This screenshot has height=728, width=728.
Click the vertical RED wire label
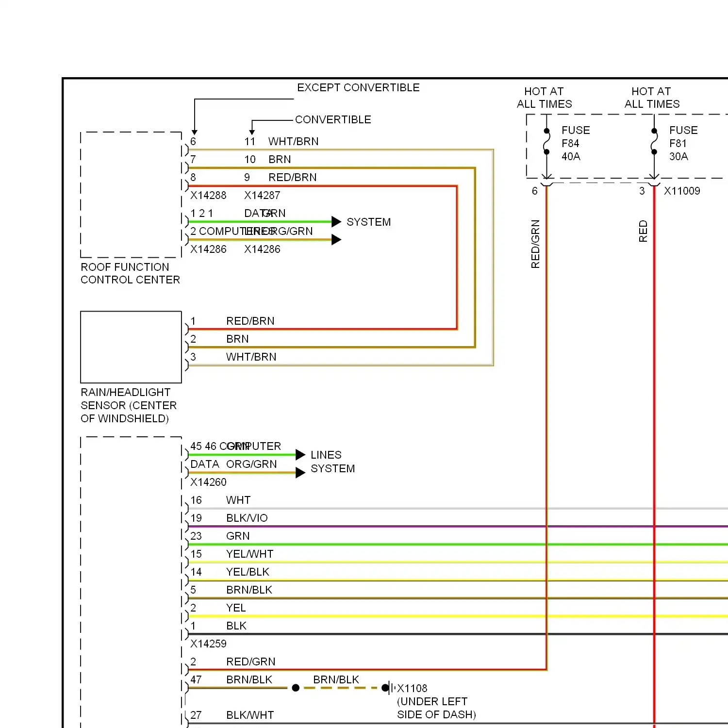point(643,232)
